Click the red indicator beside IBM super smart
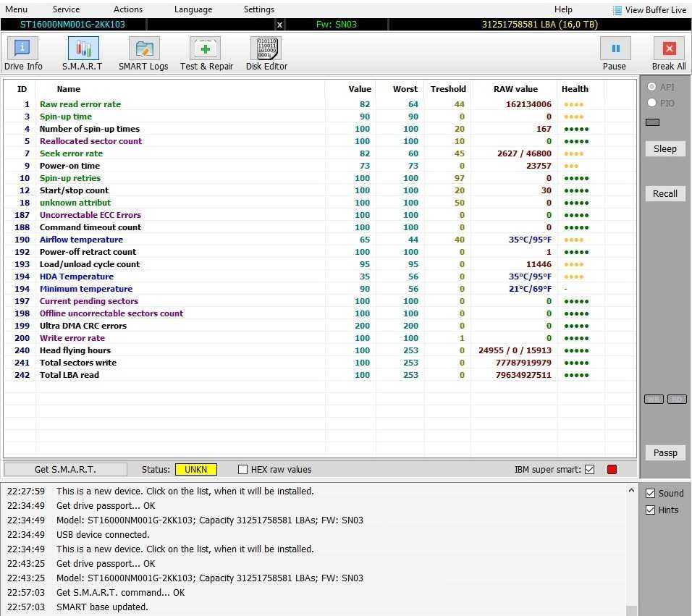This screenshot has height=616, width=692. coord(612,470)
